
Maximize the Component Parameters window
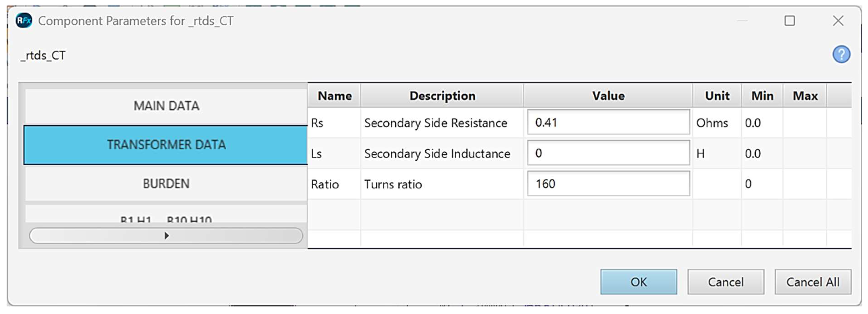click(x=790, y=21)
